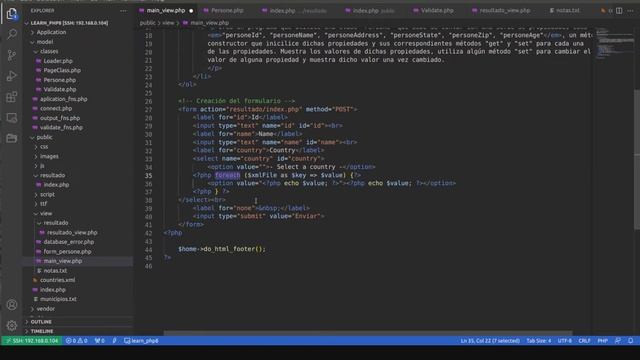Open the errors and warnings status indicator

(x=76, y=340)
